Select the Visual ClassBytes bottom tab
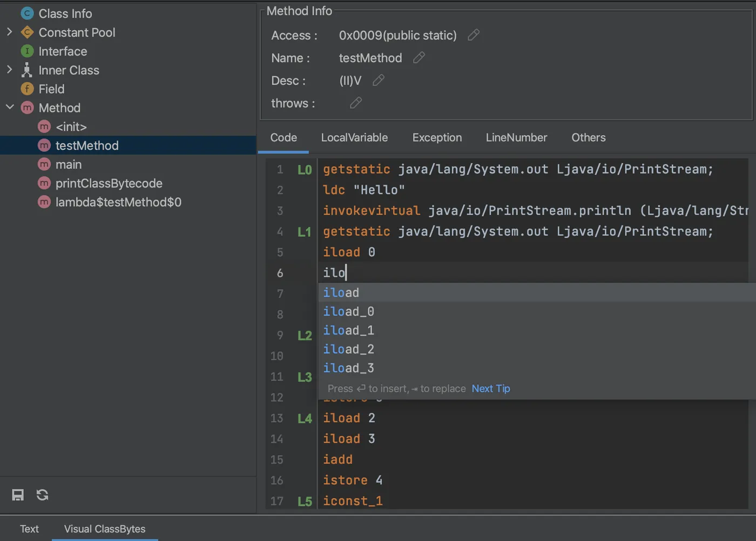 [105, 529]
